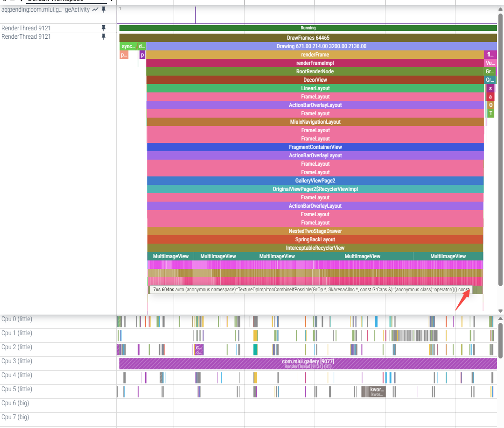Image resolution: width=504 pixels, height=428 pixels.
Task: Click the purple marker on the aq:pending track
Action: (196, 15)
